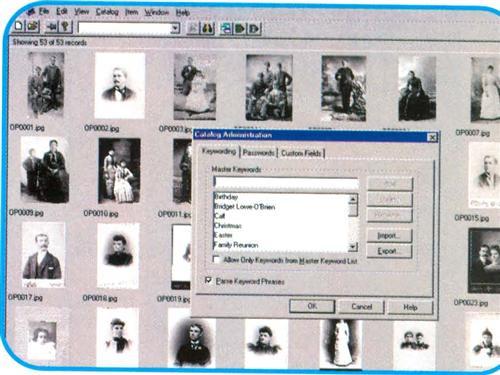Click the import arrow icon left of the key
Screen dimensions: 500x375
(x=52, y=27)
